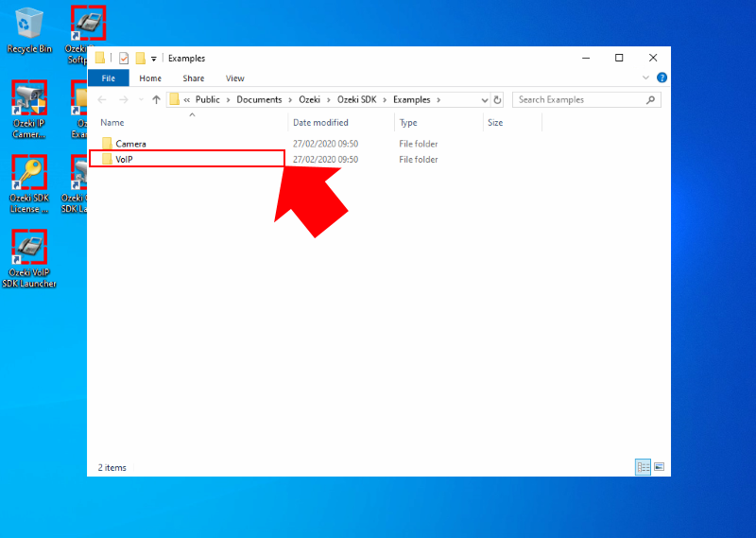Expand chevron after Examples breadcrumb
Image resolution: width=756 pixels, height=538 pixels.
[x=438, y=100]
